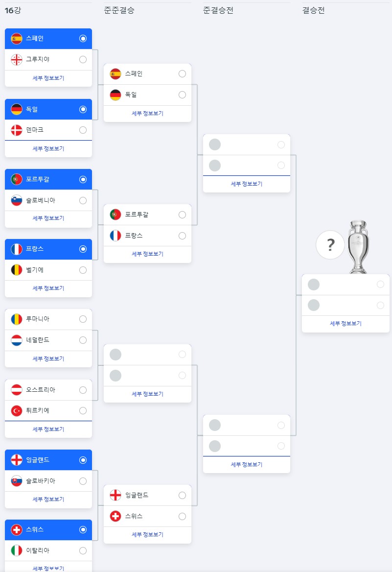Open 세부 정보보기 below the final match card
392x572 pixels.
click(346, 323)
